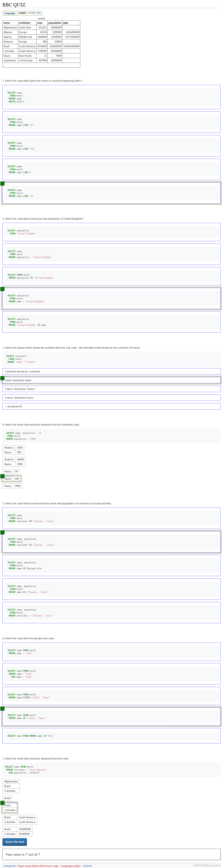Click the 'gdp' column header in world table
This screenshot has width=222, height=868.
coord(71,23)
